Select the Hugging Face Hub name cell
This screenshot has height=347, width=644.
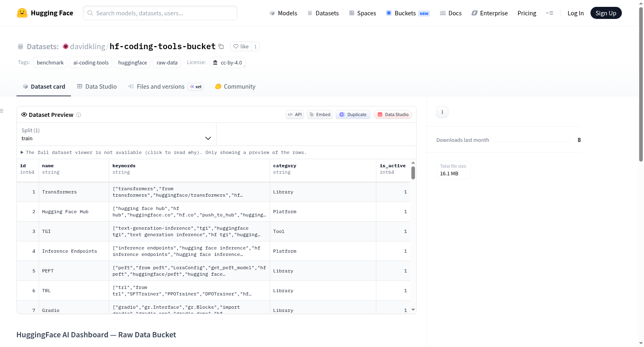click(74, 212)
